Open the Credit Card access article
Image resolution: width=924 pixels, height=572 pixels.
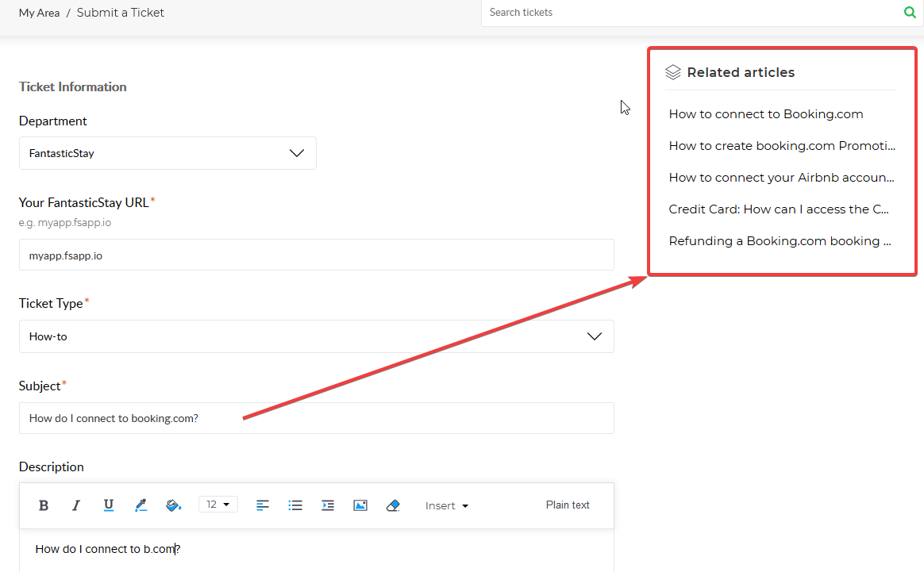pyautogui.click(x=779, y=209)
